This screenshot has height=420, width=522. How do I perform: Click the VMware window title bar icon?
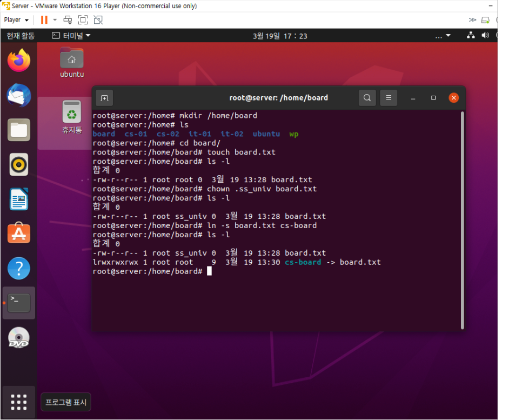(x=6, y=5)
